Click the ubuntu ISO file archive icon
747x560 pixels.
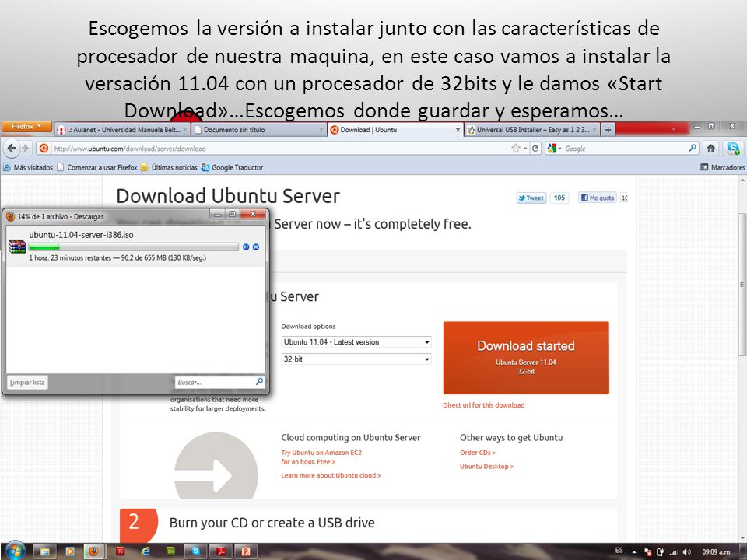click(x=17, y=247)
